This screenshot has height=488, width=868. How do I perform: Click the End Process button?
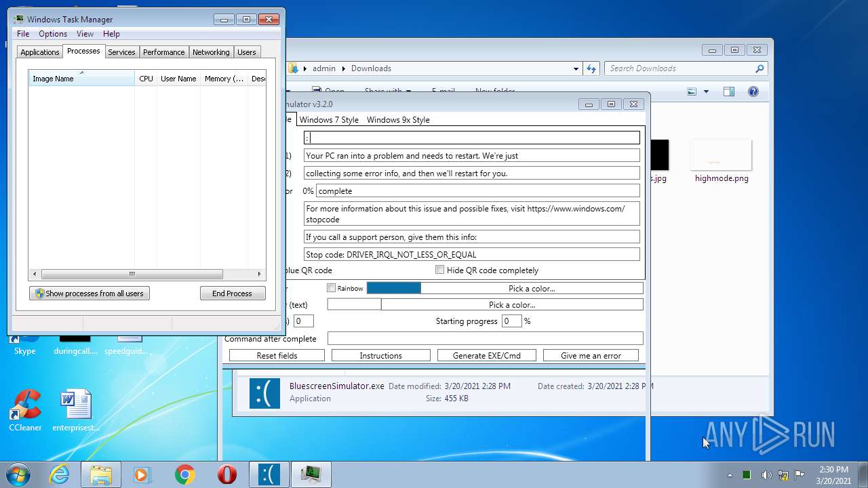click(x=232, y=293)
